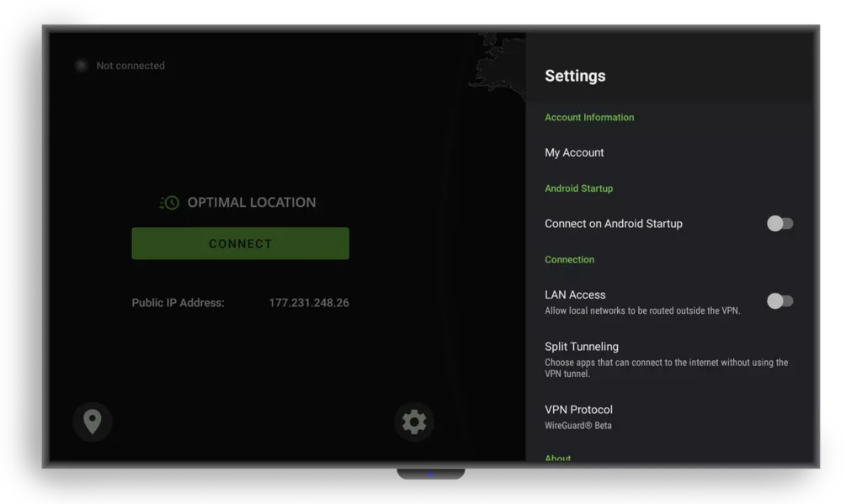Click the connection status dot indicator
862x504 pixels.
click(x=80, y=65)
